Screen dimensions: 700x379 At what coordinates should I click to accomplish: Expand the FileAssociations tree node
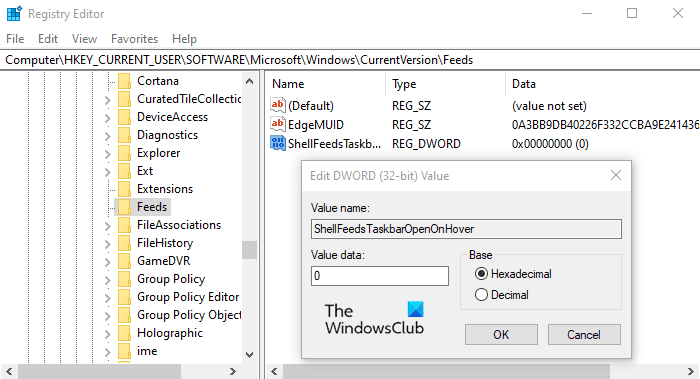(108, 226)
